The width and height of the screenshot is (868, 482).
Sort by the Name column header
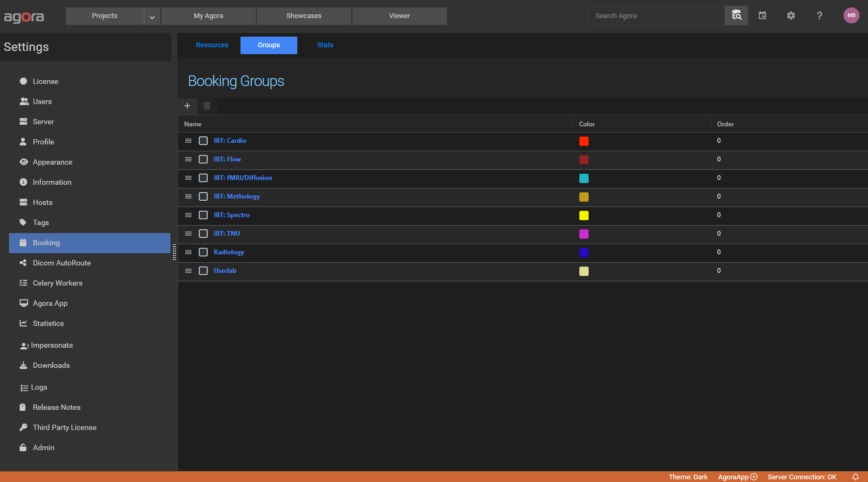tap(193, 124)
